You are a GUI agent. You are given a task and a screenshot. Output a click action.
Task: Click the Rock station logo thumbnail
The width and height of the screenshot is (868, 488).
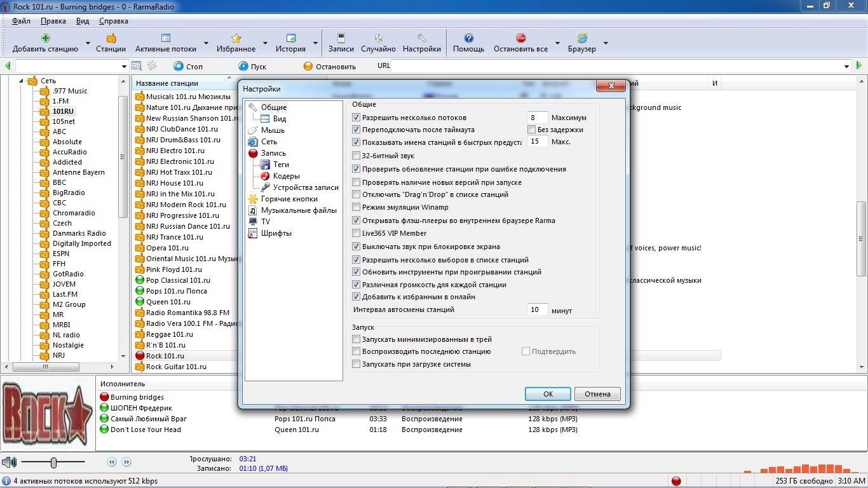click(x=48, y=414)
